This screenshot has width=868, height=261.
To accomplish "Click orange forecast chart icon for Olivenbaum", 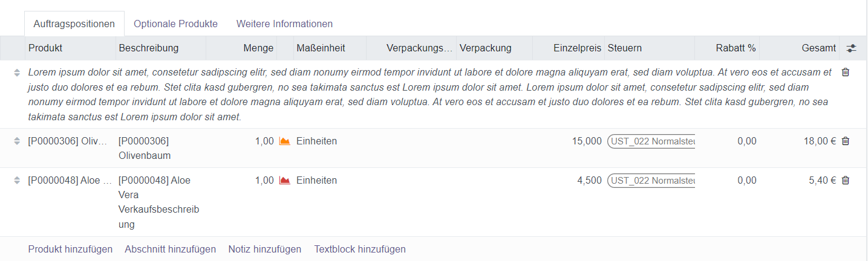I will point(284,141).
